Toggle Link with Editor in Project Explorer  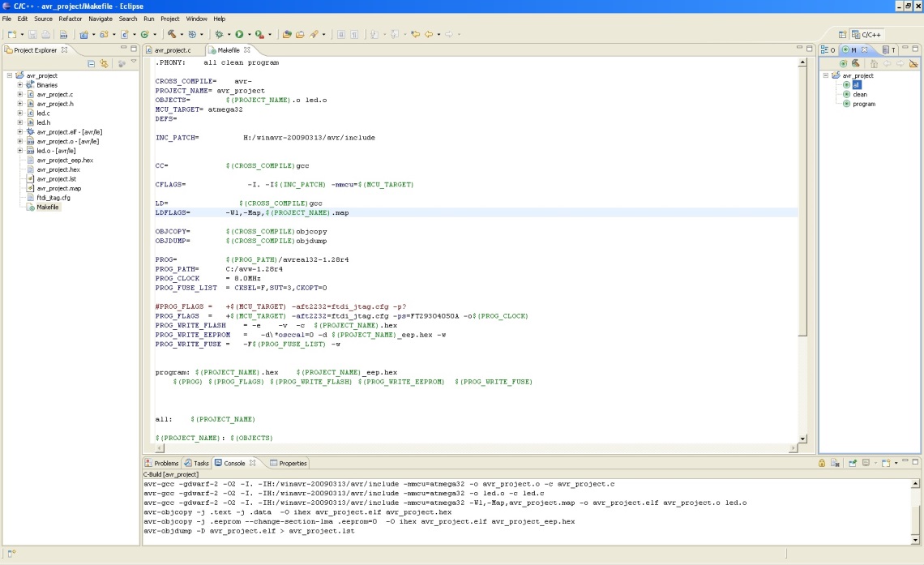[x=104, y=63]
